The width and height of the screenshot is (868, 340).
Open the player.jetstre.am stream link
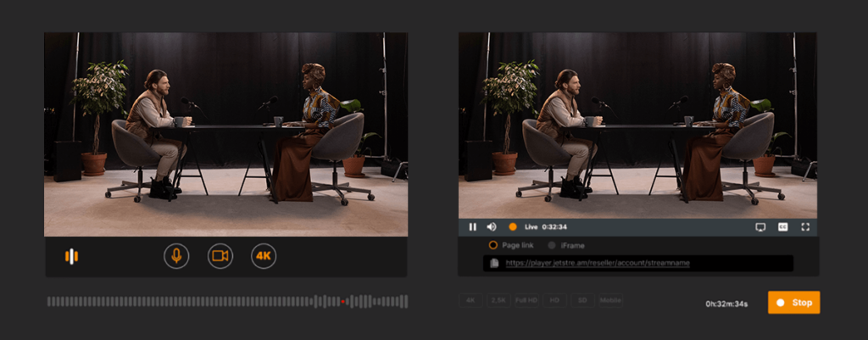coord(598,264)
